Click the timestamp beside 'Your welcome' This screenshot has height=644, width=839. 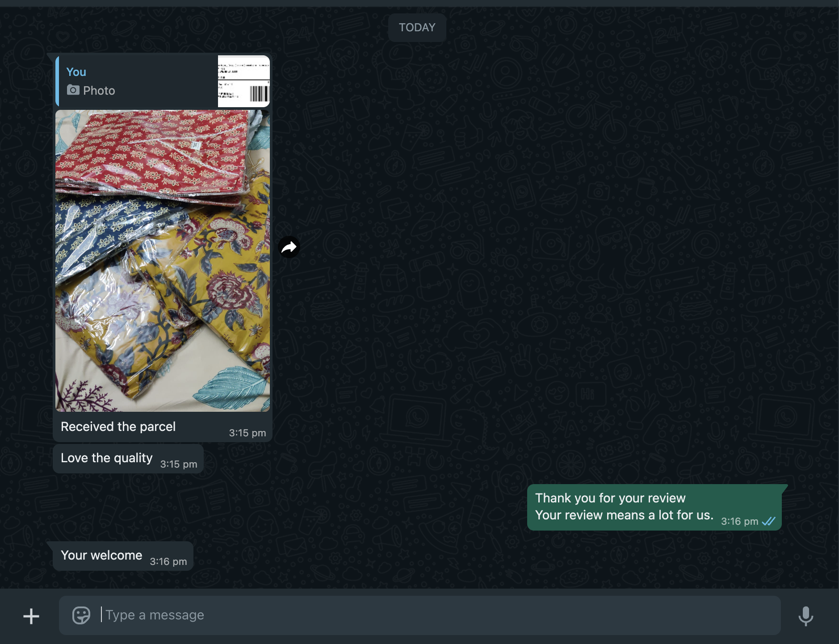pyautogui.click(x=168, y=561)
